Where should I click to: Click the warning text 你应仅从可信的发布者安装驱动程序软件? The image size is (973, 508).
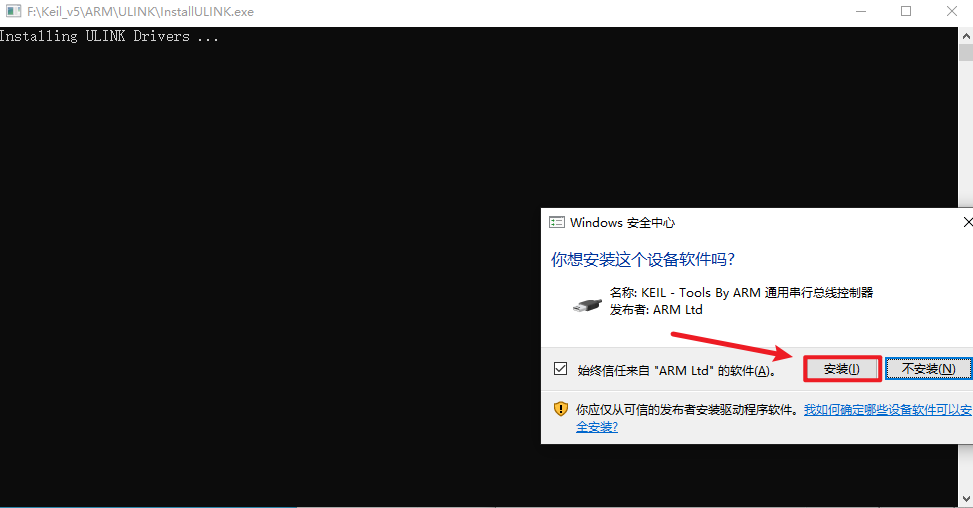[684, 409]
